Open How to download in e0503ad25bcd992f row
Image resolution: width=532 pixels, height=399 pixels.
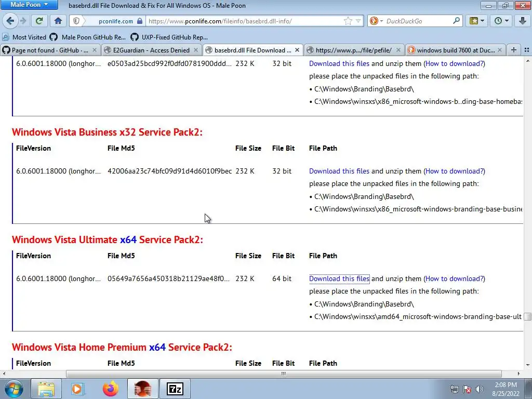pyautogui.click(x=454, y=63)
